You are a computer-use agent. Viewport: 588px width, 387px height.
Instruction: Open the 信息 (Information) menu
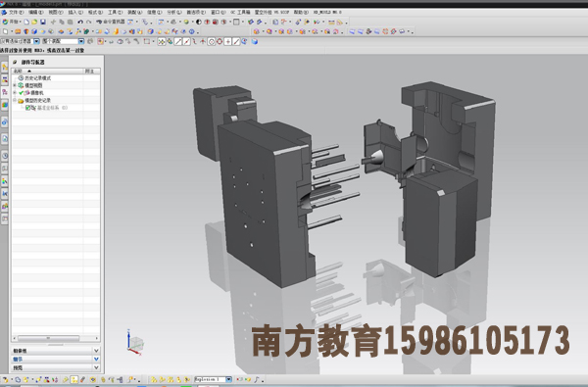click(x=155, y=13)
